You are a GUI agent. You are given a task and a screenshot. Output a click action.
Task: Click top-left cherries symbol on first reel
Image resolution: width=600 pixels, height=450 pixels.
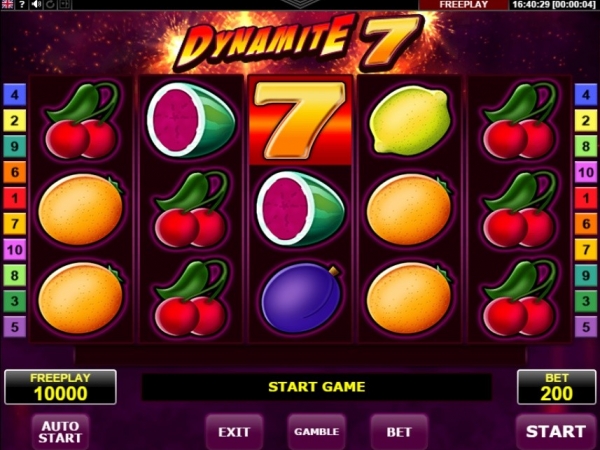(82, 121)
